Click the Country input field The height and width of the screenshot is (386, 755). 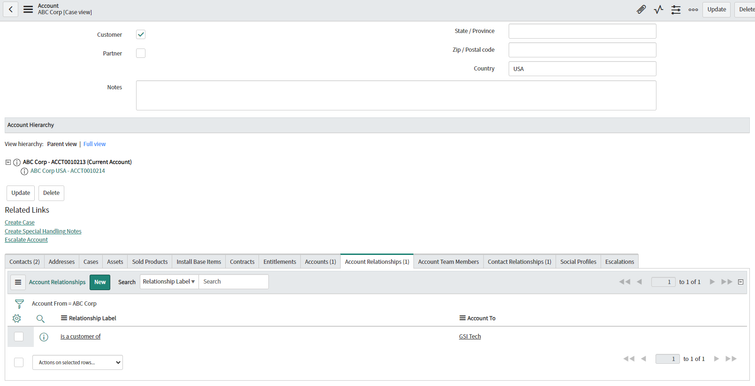582,69
